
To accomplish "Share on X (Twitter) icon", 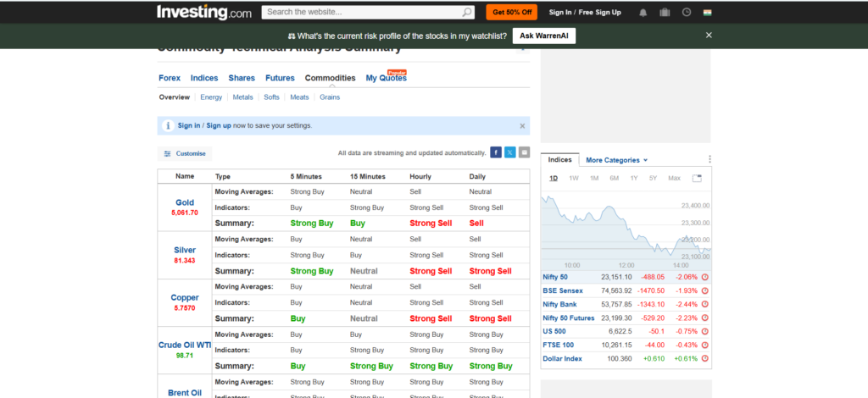I will click(x=509, y=153).
